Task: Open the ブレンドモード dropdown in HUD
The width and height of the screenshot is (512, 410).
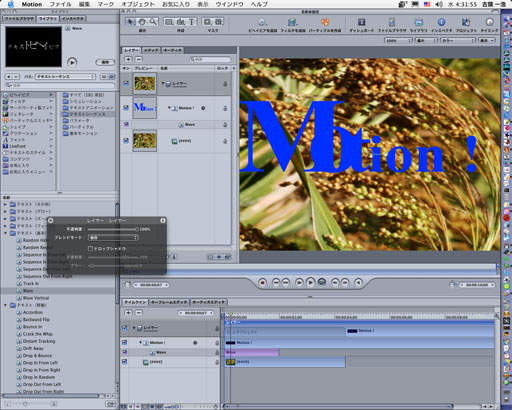Action: pos(113,238)
